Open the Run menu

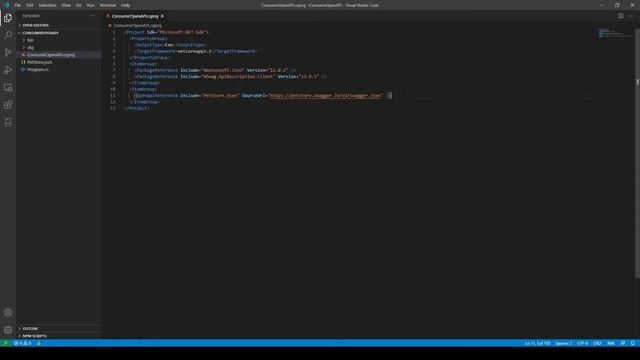pyautogui.click(x=91, y=5)
